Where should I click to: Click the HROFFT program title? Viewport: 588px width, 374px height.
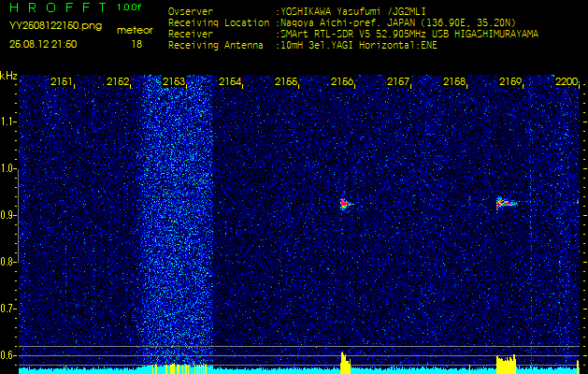click(x=59, y=7)
